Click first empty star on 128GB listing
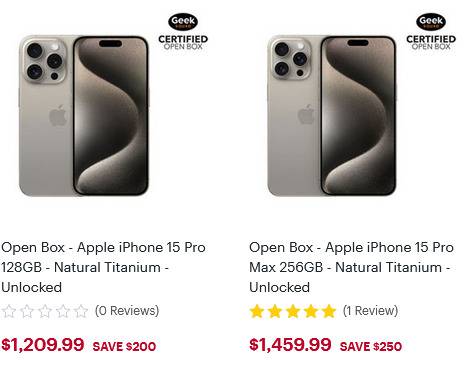This screenshot has width=469, height=368. [9, 311]
